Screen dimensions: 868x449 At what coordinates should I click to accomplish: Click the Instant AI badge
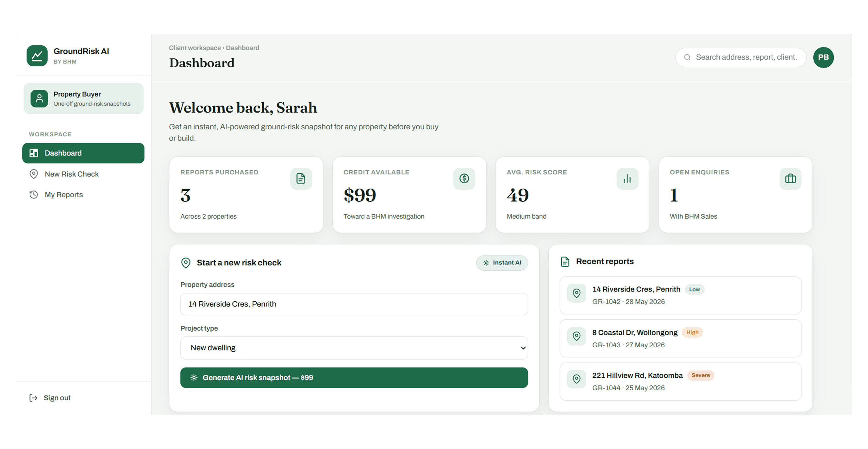coord(502,263)
